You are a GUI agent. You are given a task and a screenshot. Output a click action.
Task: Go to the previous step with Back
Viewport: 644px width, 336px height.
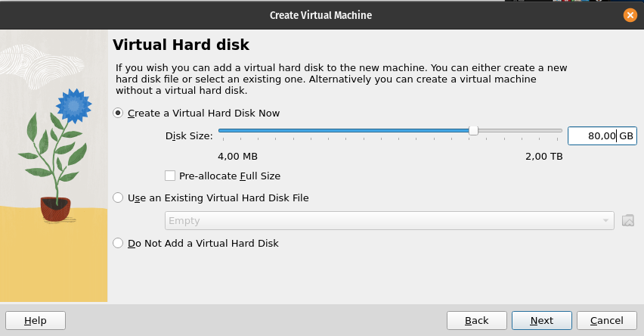coord(476,321)
